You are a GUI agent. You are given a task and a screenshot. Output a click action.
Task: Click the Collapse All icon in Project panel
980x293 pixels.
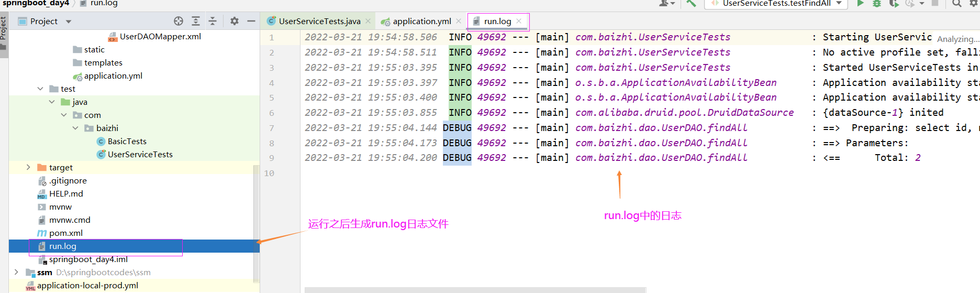coord(213,21)
